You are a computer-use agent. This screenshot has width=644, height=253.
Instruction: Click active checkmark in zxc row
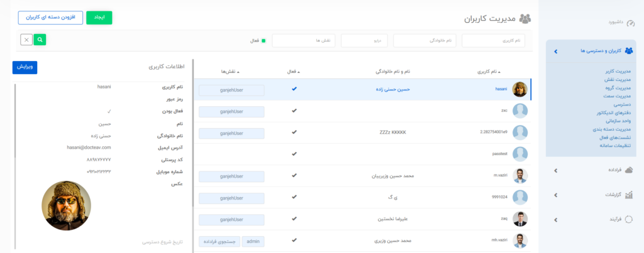(294, 110)
